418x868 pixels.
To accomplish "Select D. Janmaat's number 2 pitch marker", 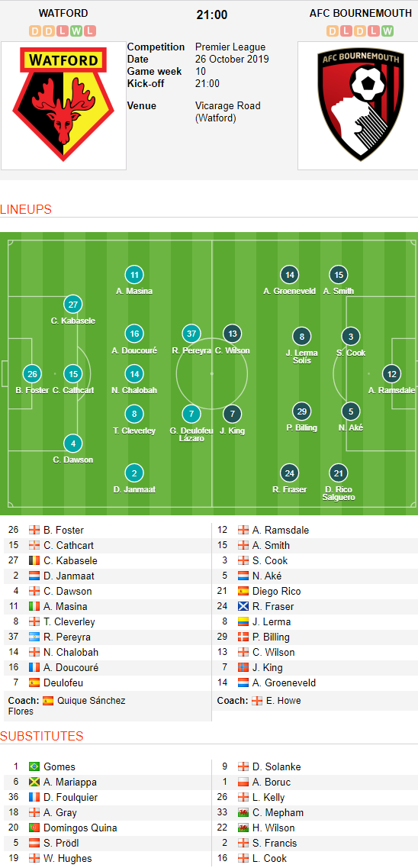I will click(x=134, y=473).
